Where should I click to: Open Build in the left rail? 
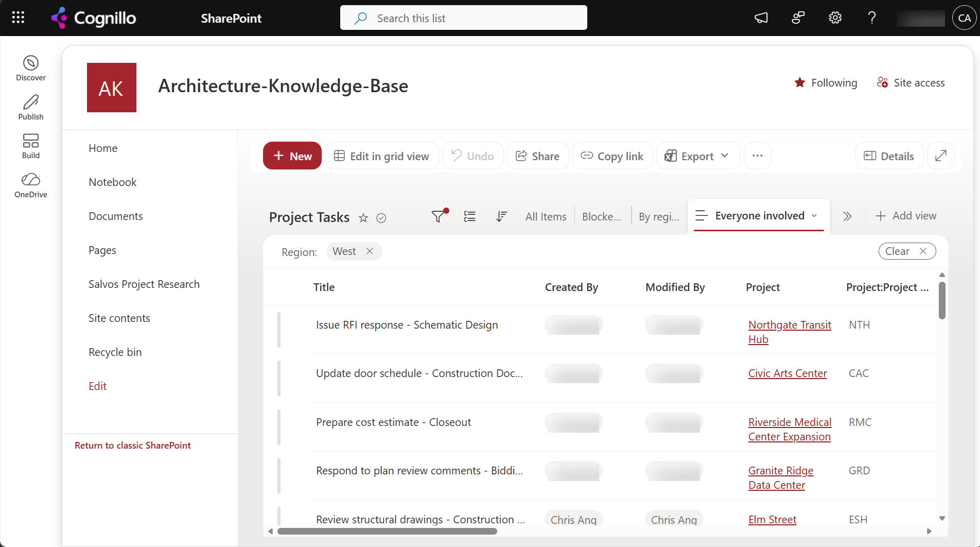[31, 146]
